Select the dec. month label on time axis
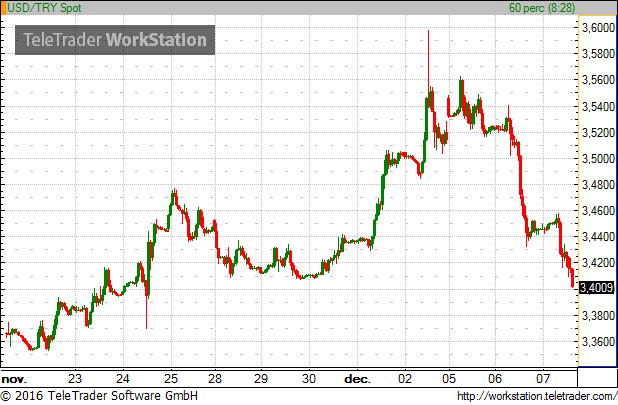Image resolution: width=618 pixels, height=405 pixels. [x=357, y=379]
